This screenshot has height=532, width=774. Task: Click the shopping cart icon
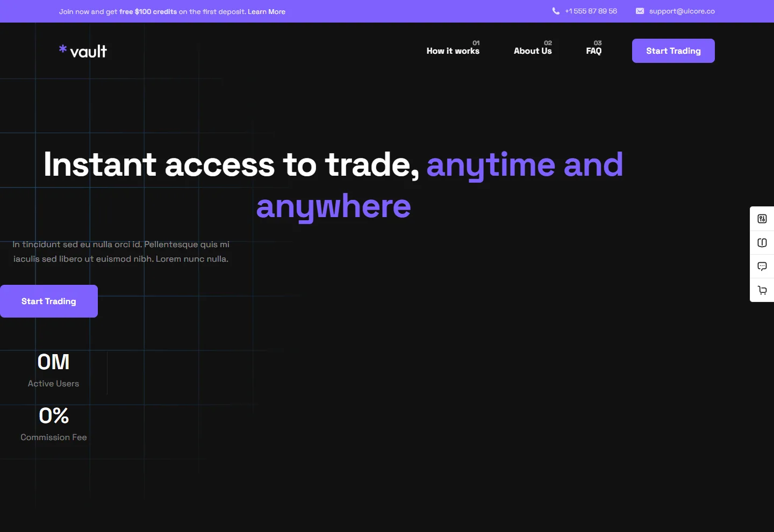(762, 290)
